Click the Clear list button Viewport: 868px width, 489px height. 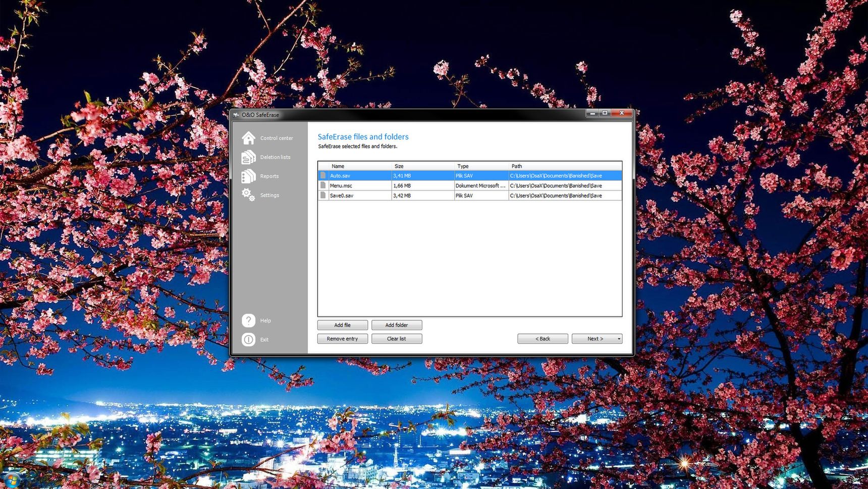[397, 338]
